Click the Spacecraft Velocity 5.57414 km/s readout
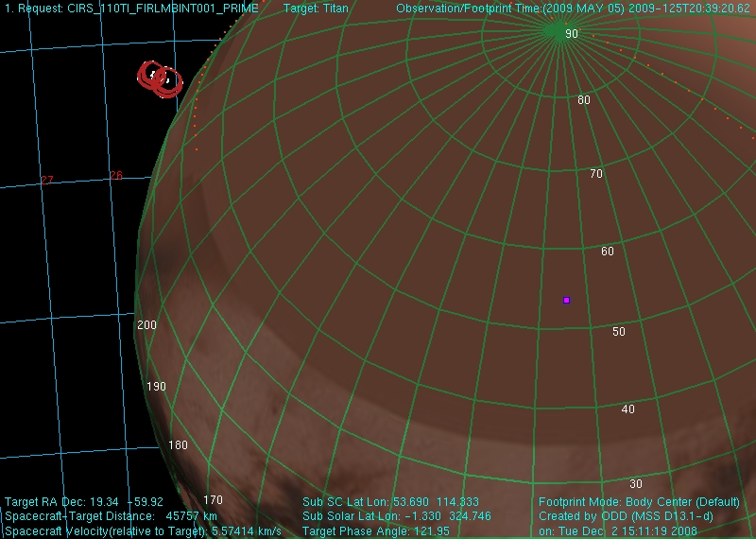The image size is (756, 539). [143, 531]
